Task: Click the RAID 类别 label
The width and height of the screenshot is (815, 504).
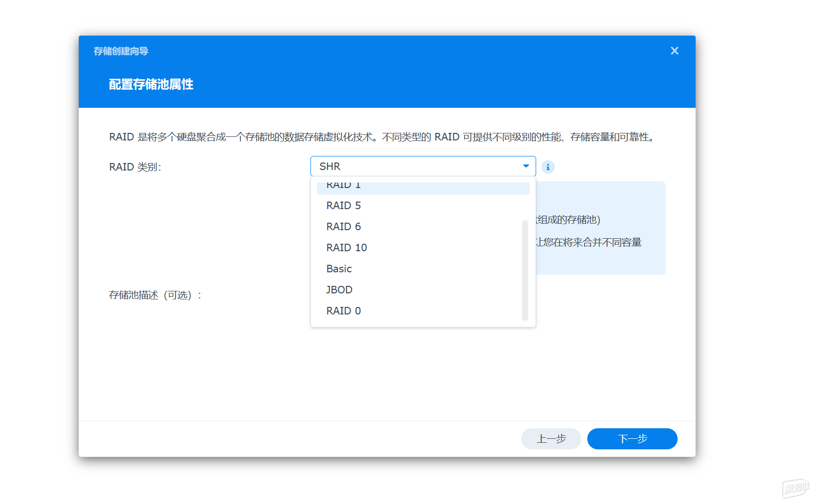Action: pos(135,167)
